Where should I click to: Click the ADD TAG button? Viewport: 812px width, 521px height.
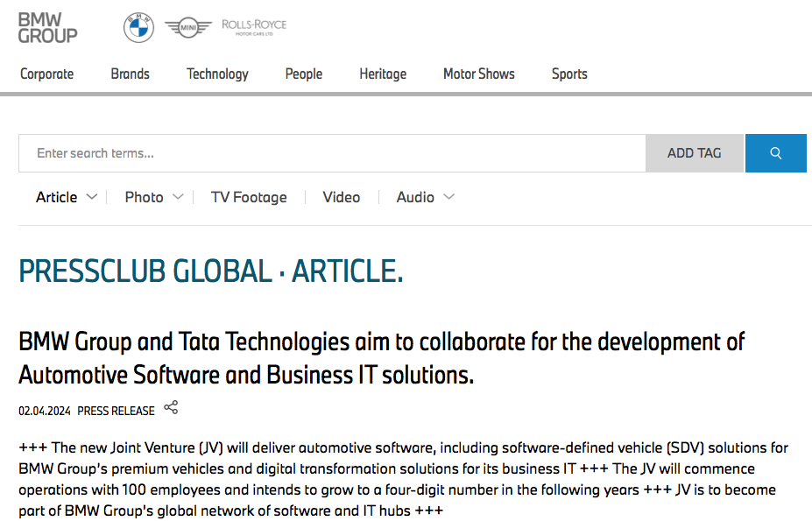click(x=695, y=153)
